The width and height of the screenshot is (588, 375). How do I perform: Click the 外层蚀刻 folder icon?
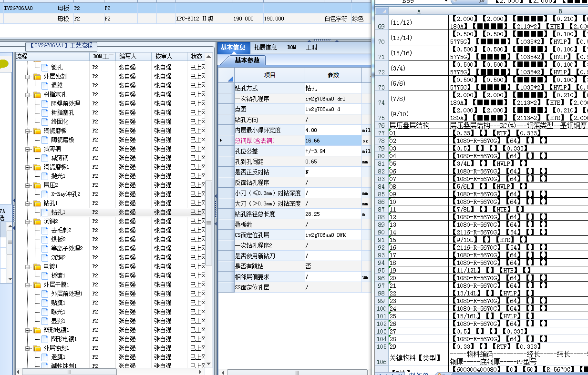[x=37, y=76]
